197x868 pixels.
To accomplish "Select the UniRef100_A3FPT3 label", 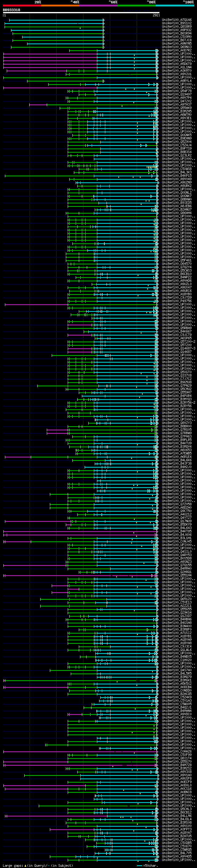I will (x=177, y=829).
